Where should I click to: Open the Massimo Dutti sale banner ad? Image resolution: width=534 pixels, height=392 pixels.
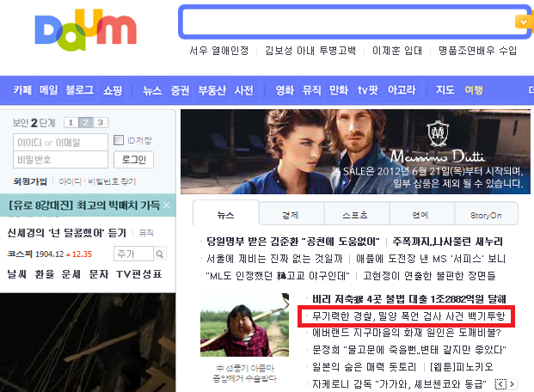tap(355, 151)
